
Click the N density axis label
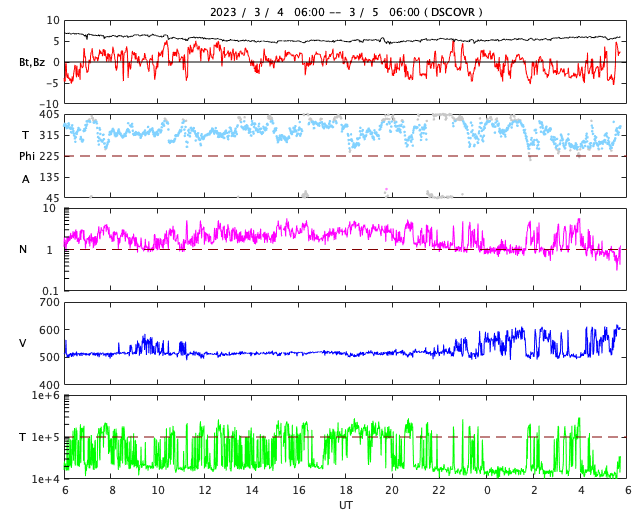coord(23,249)
